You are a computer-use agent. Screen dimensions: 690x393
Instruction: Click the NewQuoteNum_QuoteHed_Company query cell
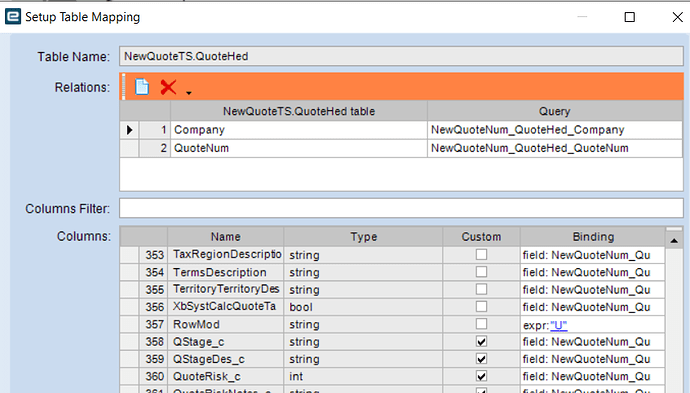coord(554,130)
